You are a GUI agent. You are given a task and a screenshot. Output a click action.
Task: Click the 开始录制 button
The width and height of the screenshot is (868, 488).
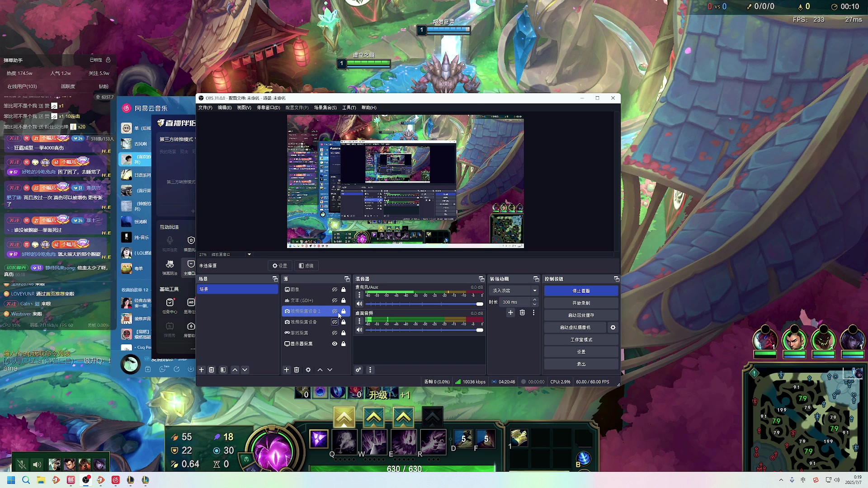click(581, 303)
